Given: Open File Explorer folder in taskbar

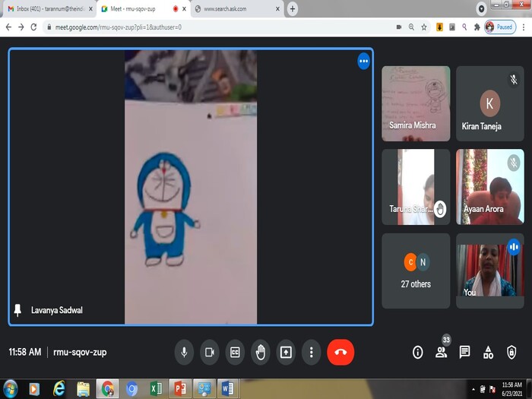Looking at the screenshot, I should 83,389.
